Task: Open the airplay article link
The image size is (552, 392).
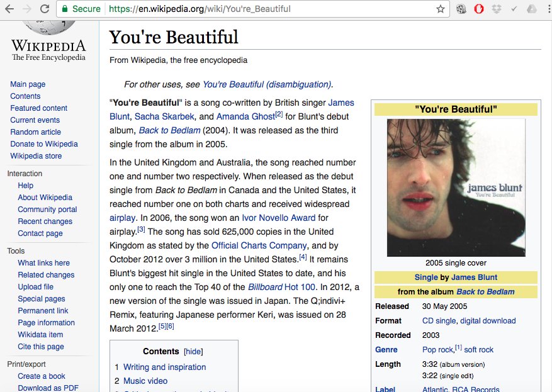Action: 122,218
